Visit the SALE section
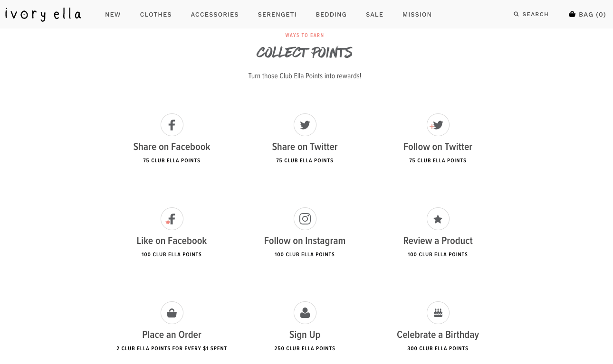613x364 pixels. click(374, 15)
